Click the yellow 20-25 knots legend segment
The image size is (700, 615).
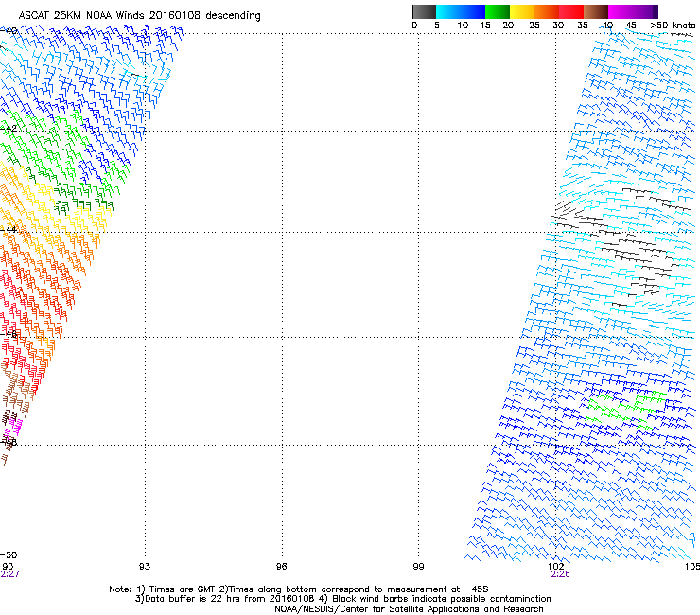[x=522, y=11]
